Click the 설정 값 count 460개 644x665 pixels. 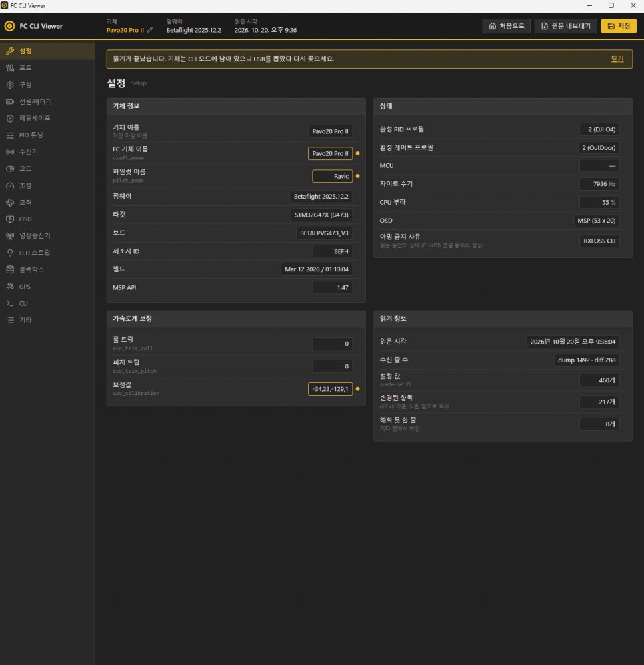click(x=599, y=380)
